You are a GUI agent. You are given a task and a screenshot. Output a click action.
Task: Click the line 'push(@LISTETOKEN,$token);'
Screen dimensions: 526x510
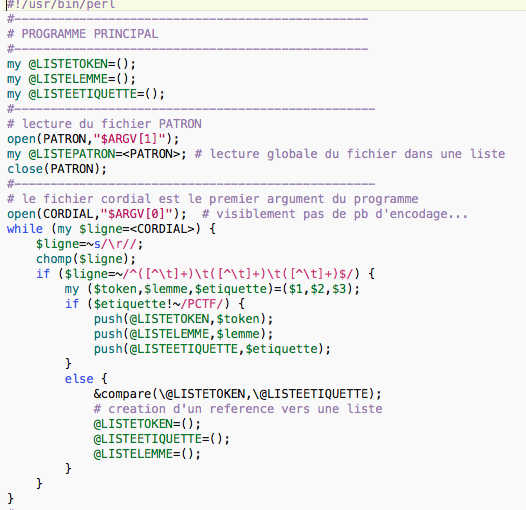[x=183, y=319]
